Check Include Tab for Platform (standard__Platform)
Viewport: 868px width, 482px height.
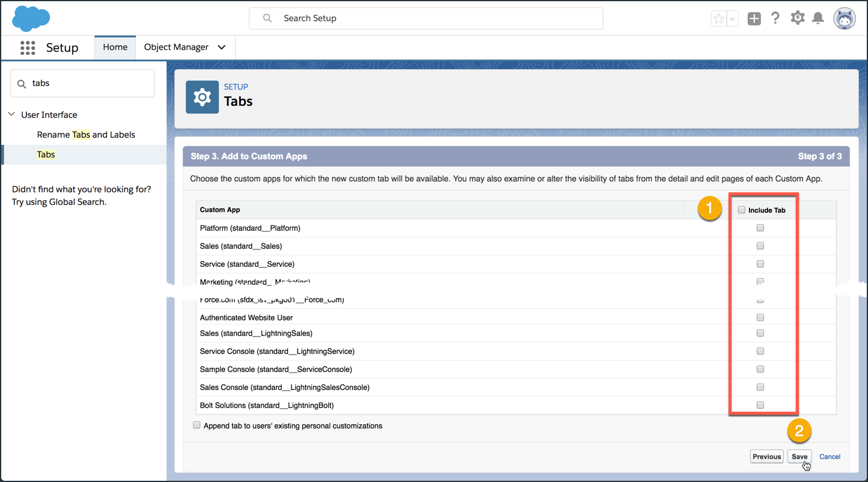point(760,228)
